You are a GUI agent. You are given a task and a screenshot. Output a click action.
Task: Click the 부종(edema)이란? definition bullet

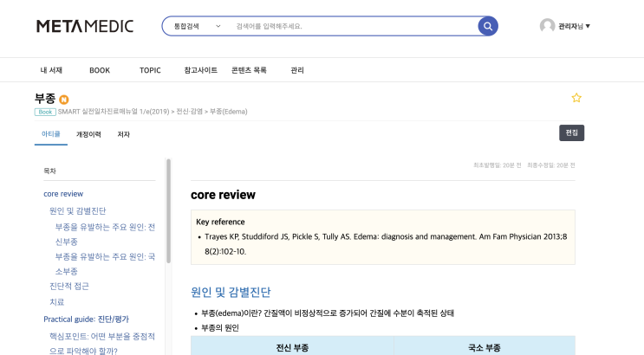[x=328, y=313]
